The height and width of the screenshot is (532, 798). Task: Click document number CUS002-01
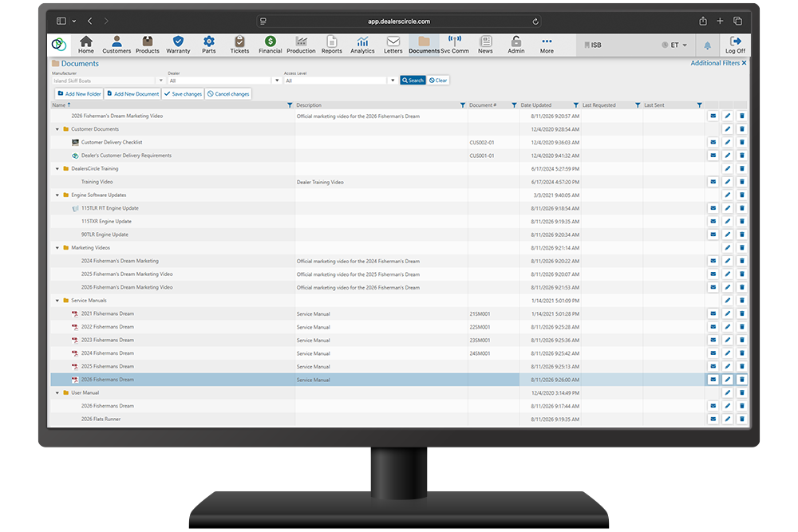click(481, 143)
